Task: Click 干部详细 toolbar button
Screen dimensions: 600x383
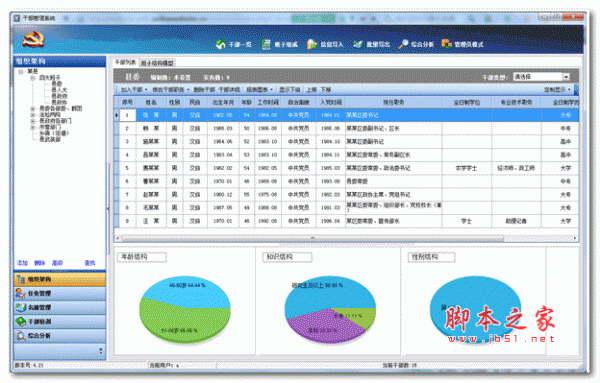Action: (x=229, y=90)
